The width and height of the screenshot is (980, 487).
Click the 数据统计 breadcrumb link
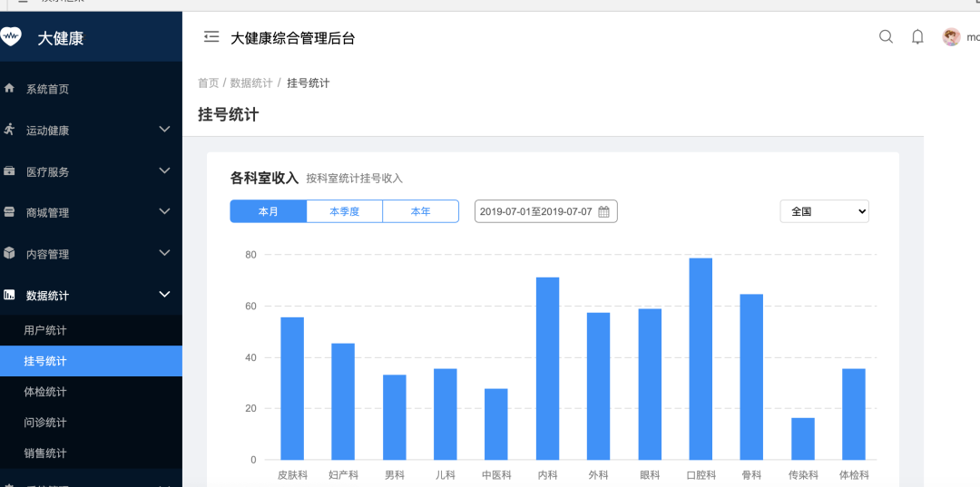tap(251, 83)
